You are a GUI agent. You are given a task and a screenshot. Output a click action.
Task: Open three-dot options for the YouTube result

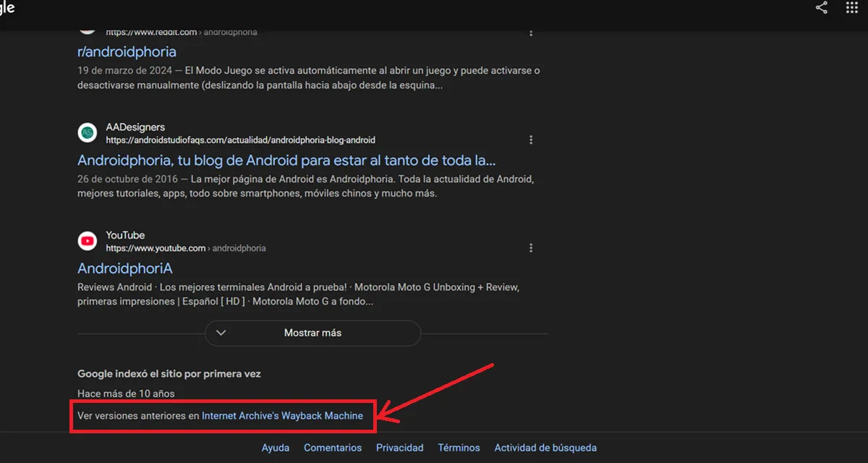(x=531, y=248)
